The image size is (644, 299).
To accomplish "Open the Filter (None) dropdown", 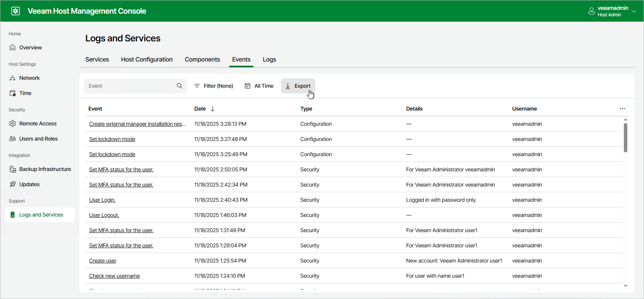I will 214,86.
